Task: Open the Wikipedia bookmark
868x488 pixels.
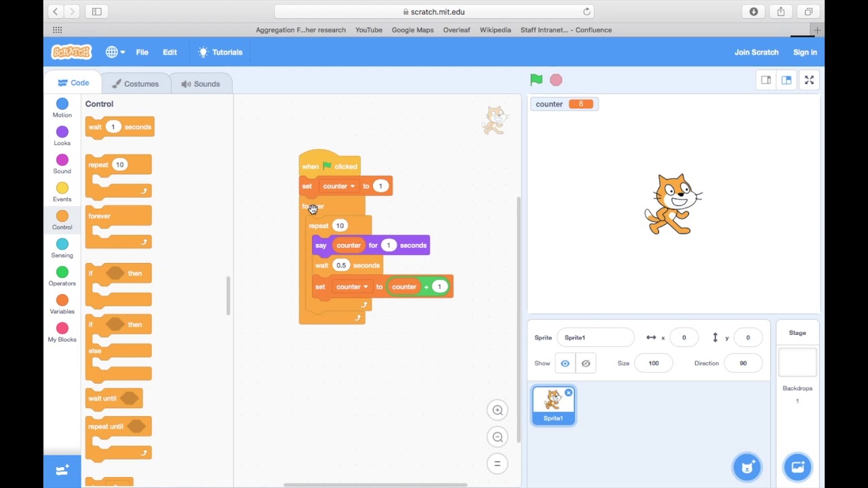Action: 495,30
